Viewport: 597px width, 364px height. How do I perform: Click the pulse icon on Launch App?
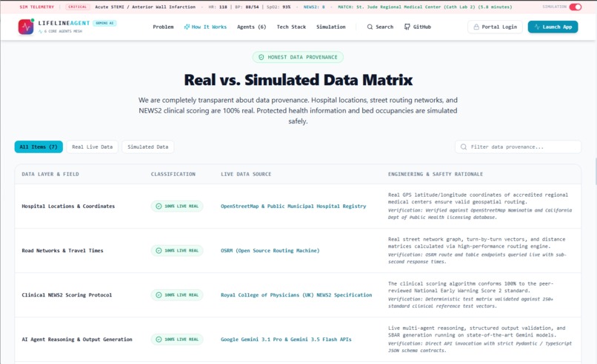point(537,27)
